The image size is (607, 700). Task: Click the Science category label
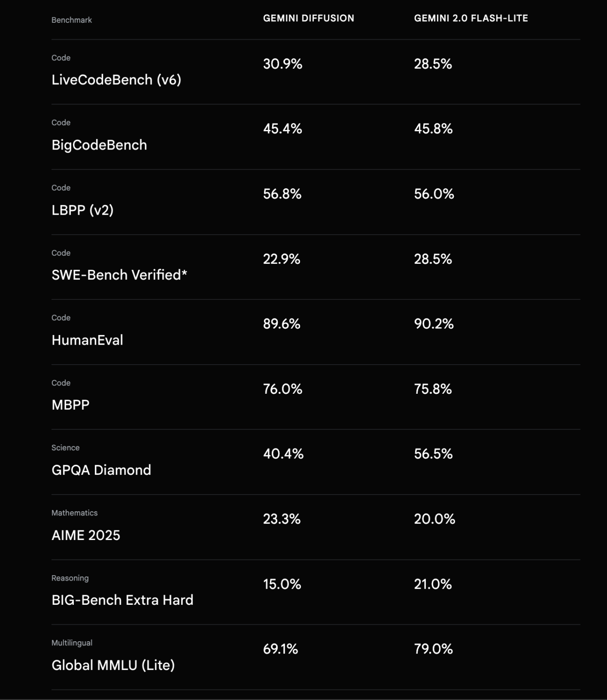(x=65, y=448)
